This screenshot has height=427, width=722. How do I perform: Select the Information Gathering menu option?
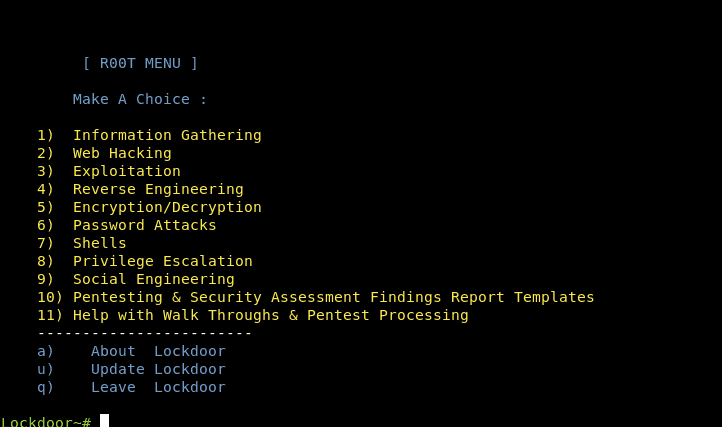coord(167,135)
